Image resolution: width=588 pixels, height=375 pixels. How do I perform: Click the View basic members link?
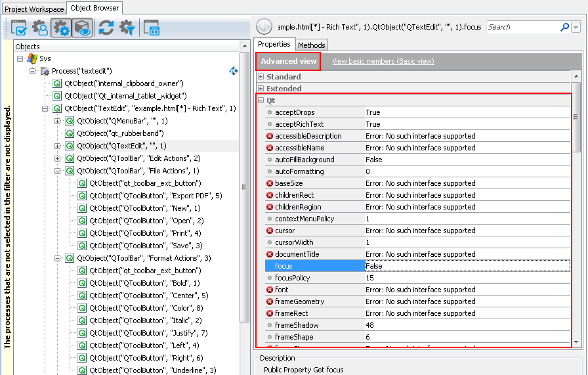tap(383, 61)
